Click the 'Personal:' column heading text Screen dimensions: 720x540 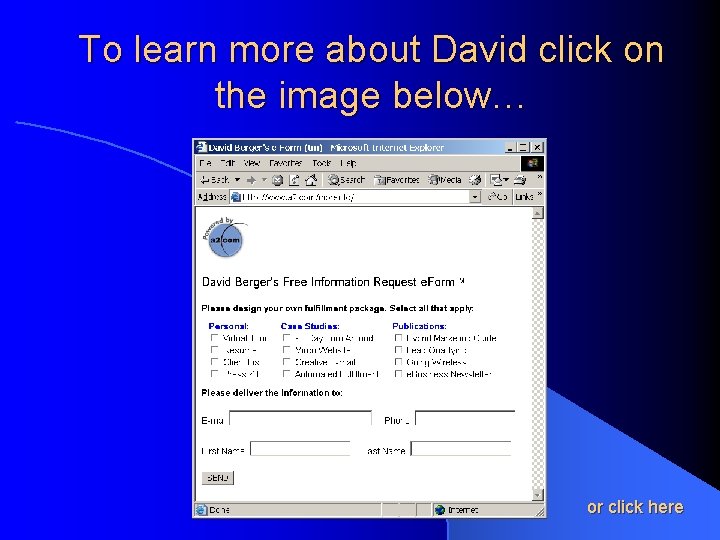coord(228,326)
